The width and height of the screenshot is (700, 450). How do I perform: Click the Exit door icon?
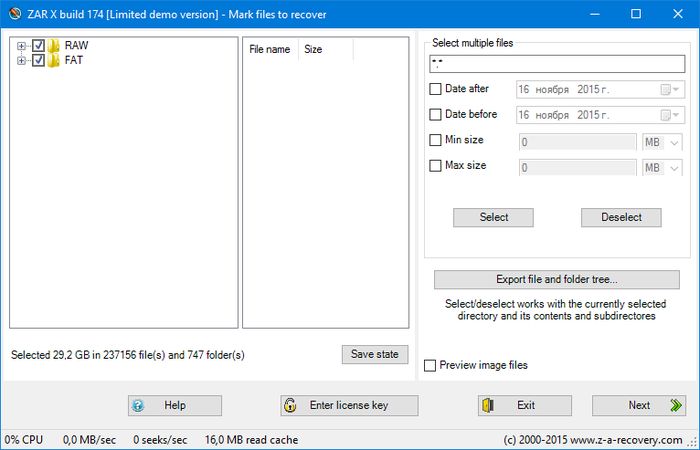click(488, 406)
